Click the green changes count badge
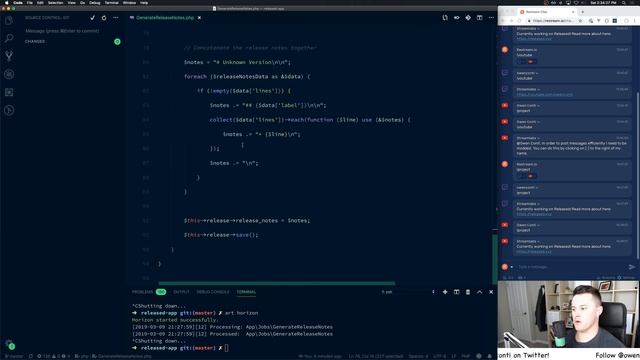Image resolution: width=640 pixels, height=360 pixels. click(117, 42)
